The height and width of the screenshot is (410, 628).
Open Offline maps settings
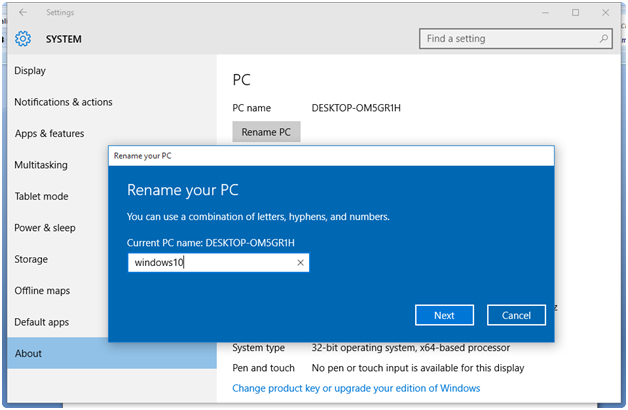[x=42, y=291]
